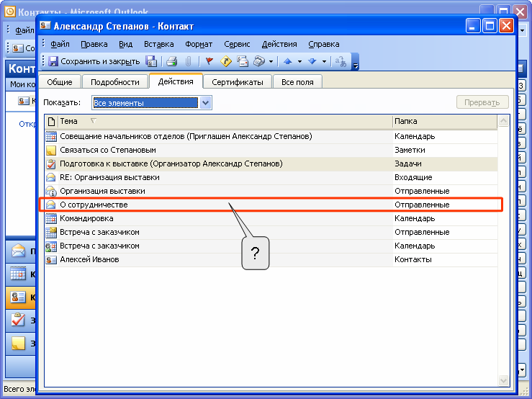Click the list scrollbar down arrow
532x399 pixels.
503,381
